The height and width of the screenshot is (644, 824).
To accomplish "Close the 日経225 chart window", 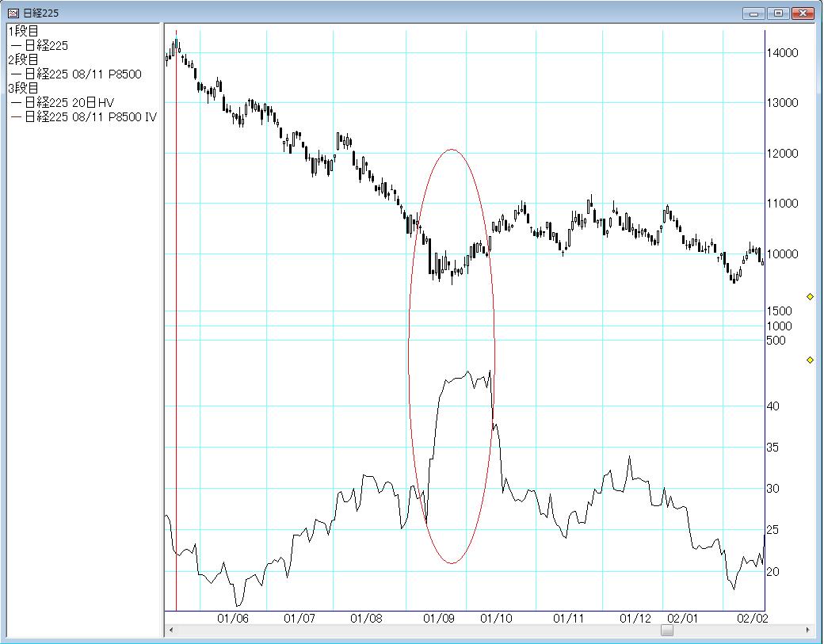I will pos(803,13).
